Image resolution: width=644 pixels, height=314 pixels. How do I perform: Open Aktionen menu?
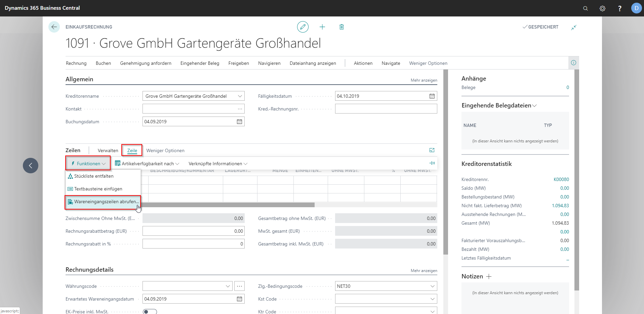[363, 63]
